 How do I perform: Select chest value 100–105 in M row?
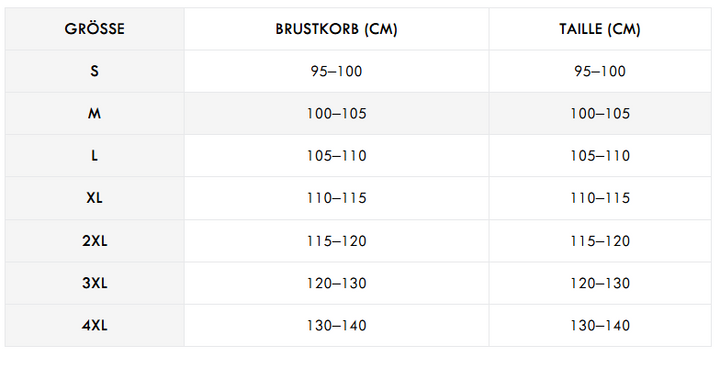click(337, 113)
